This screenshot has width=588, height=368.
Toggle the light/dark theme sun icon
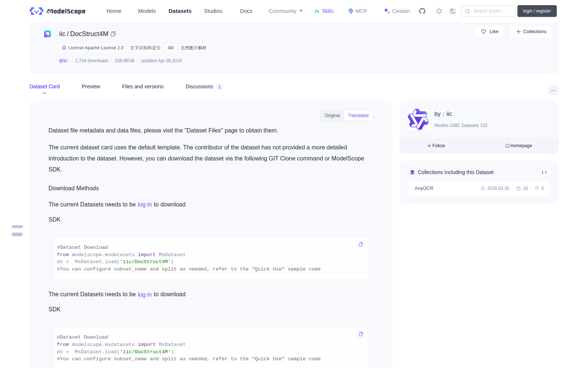[x=439, y=11]
